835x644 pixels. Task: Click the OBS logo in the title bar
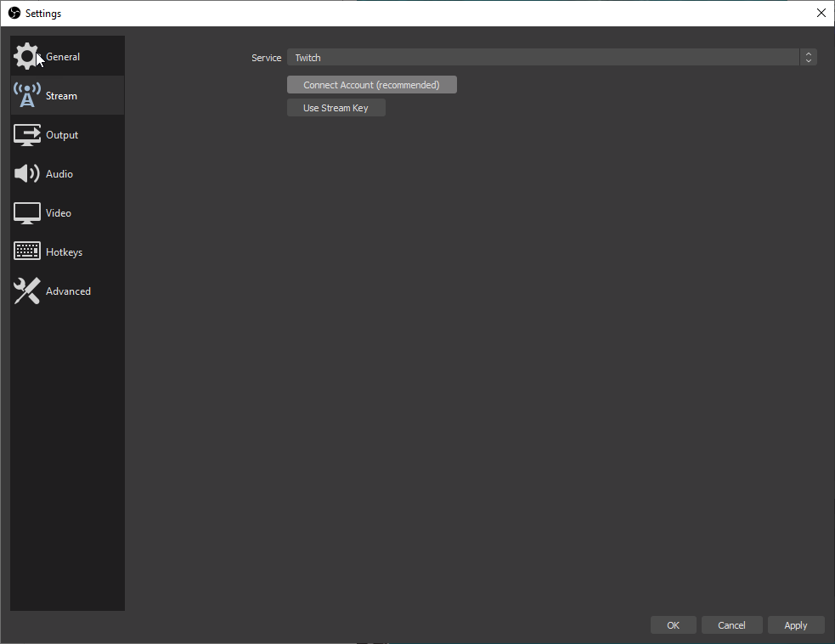[14, 13]
